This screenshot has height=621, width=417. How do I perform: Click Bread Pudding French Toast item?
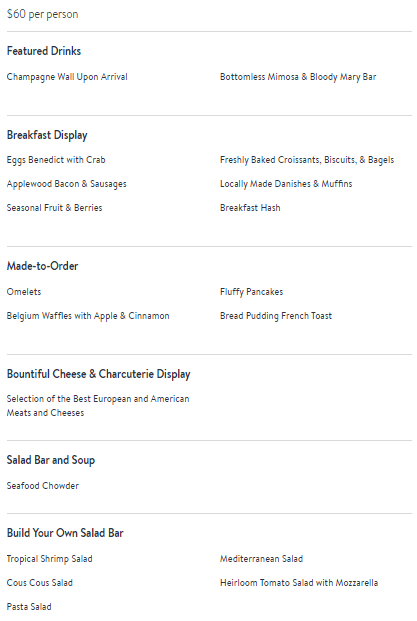click(x=276, y=316)
